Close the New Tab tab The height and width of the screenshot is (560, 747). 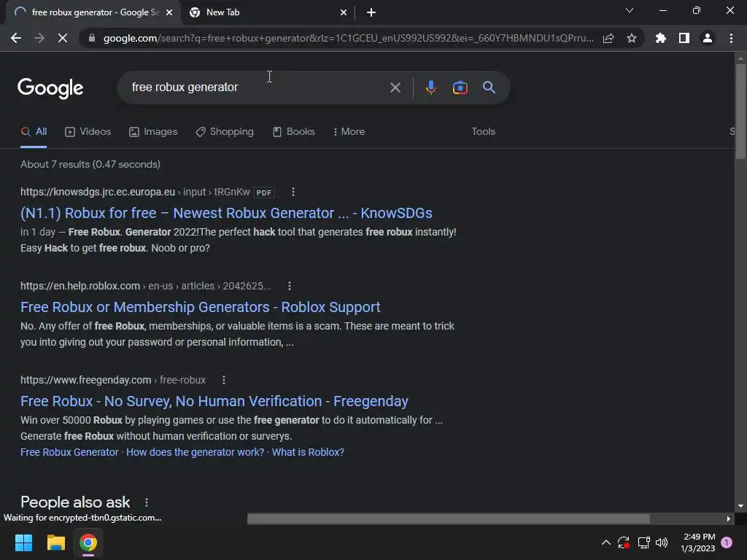(x=344, y=12)
